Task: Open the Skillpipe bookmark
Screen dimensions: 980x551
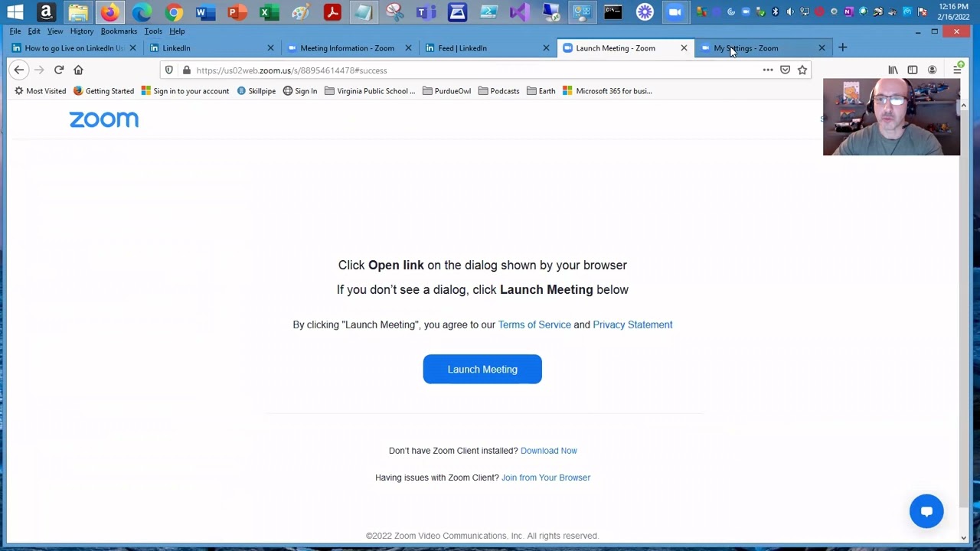Action: 256,91
